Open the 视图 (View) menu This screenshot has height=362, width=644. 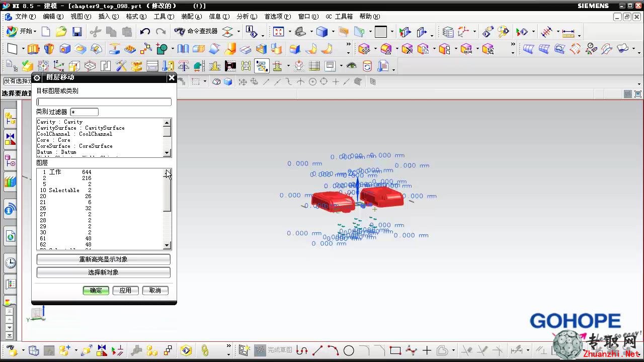[x=80, y=17]
